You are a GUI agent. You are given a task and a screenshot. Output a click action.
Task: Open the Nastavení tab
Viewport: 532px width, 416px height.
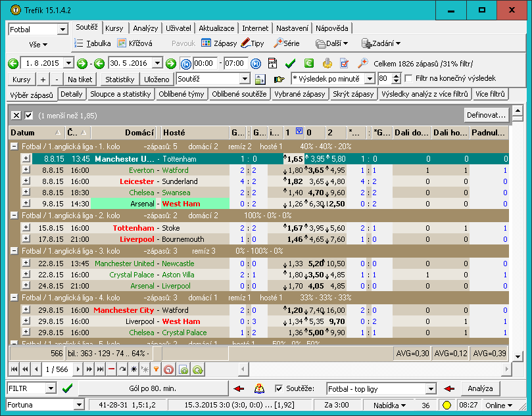[292, 28]
